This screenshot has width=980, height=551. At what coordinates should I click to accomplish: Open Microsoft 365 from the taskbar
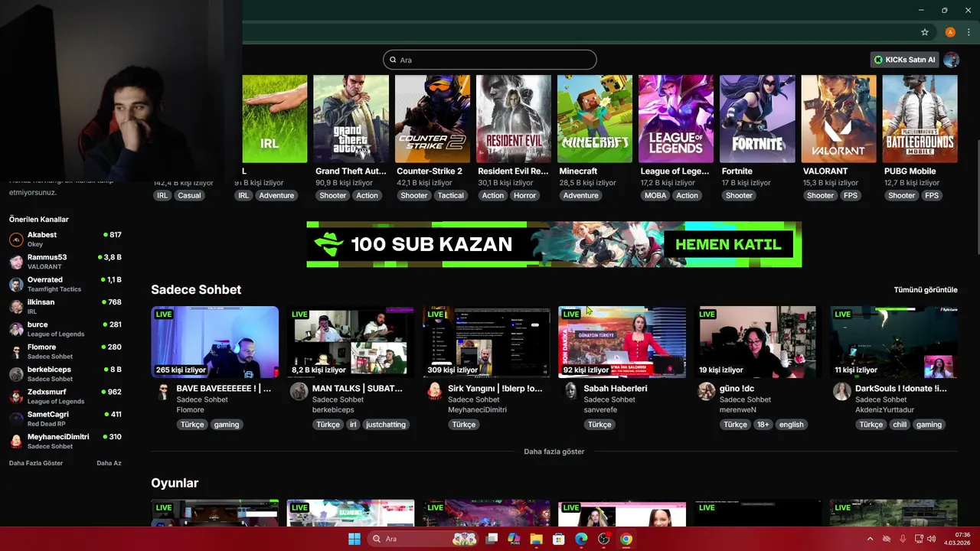point(514,539)
